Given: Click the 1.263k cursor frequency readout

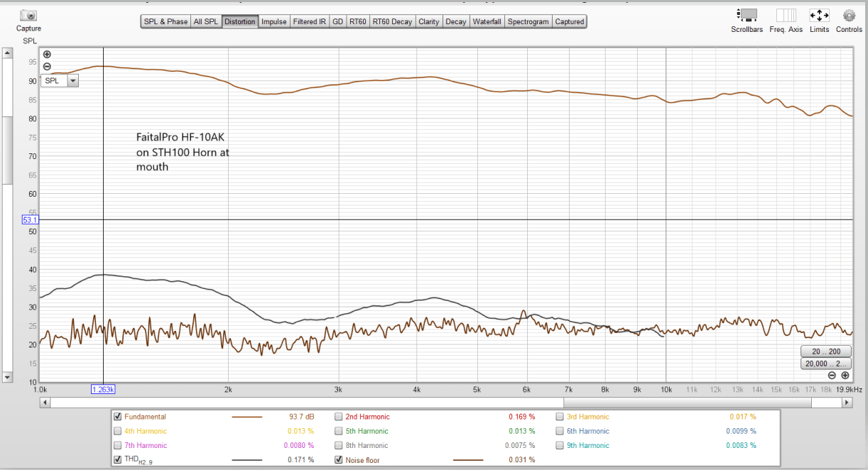Looking at the screenshot, I should (104, 389).
